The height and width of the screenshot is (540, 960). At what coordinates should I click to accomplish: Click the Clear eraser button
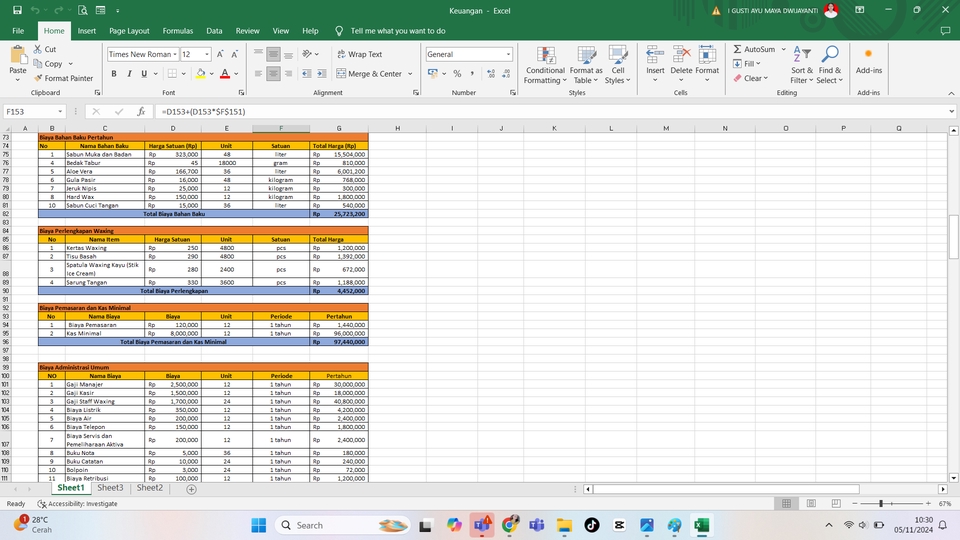pos(751,78)
